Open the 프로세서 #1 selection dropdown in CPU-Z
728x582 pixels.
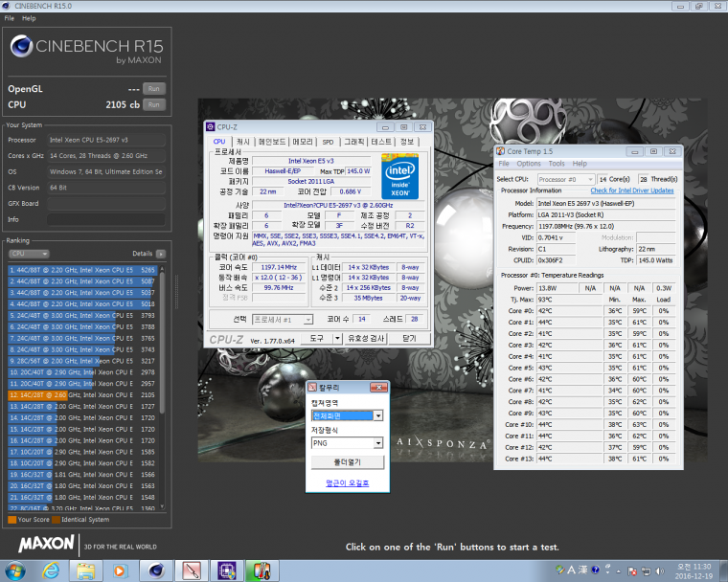coord(283,320)
